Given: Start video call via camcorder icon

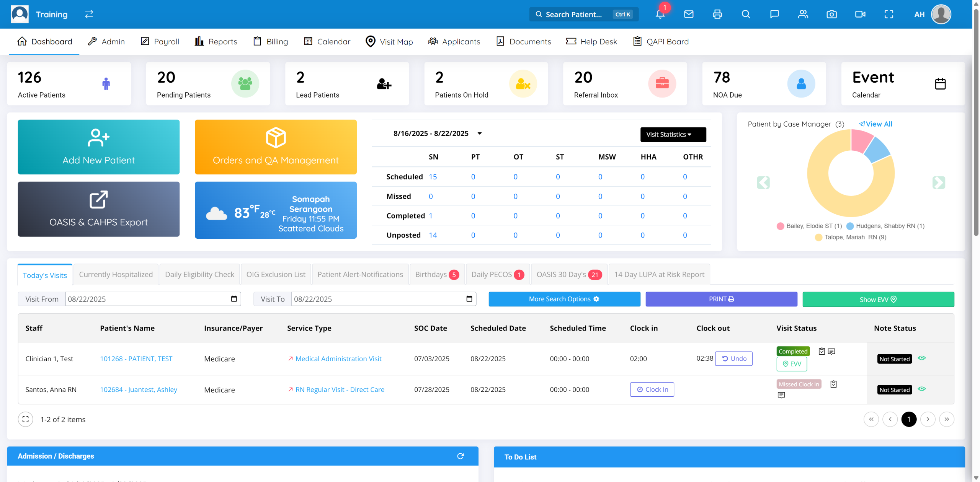Looking at the screenshot, I should 860,15.
